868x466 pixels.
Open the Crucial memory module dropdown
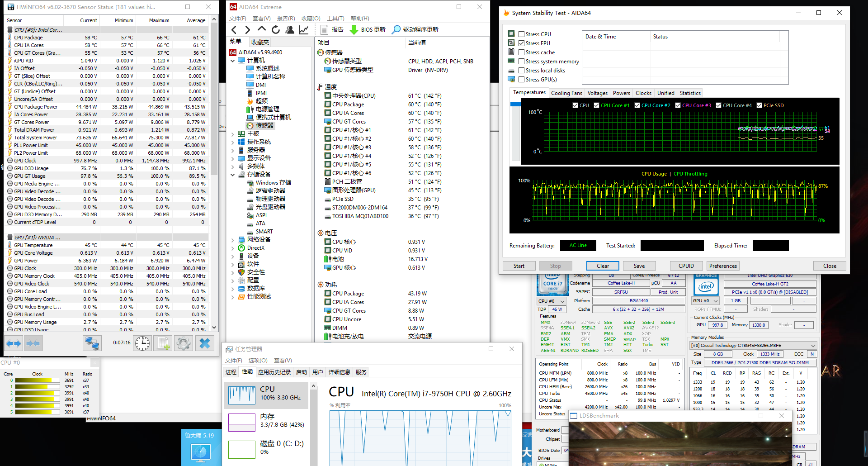(x=813, y=346)
